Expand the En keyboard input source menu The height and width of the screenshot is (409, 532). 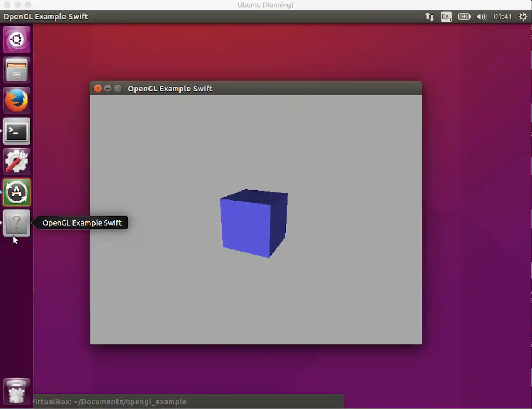click(446, 17)
